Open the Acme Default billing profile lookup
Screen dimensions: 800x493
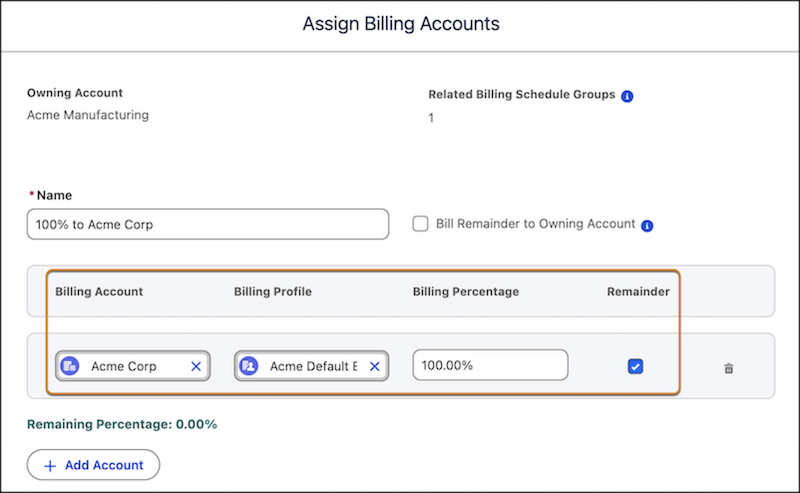point(311,366)
